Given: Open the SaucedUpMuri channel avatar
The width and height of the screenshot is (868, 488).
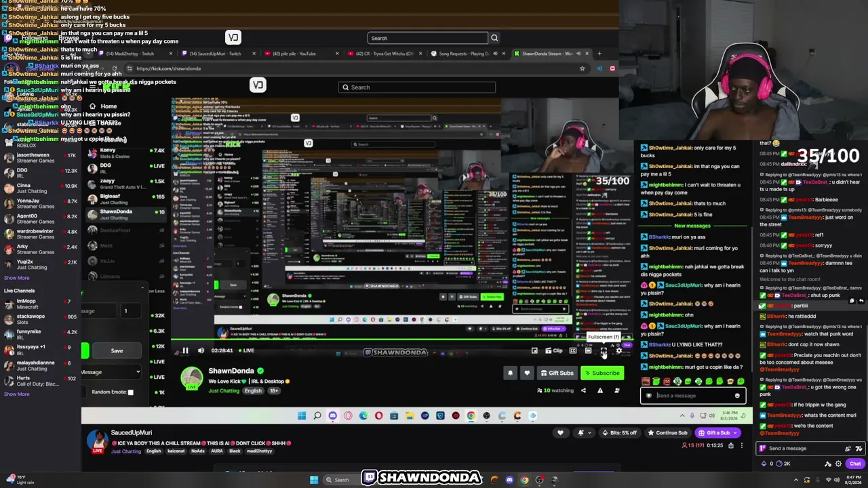Looking at the screenshot, I should point(98,442).
